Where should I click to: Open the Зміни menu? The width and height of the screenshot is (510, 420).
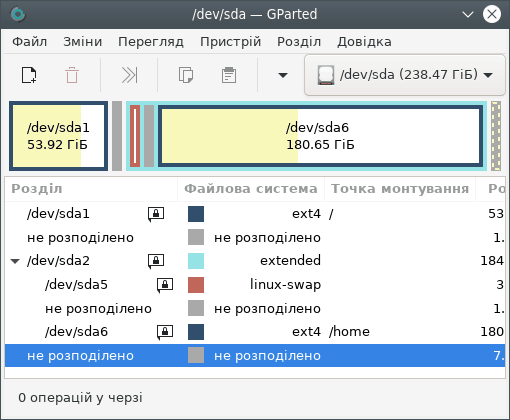83,42
